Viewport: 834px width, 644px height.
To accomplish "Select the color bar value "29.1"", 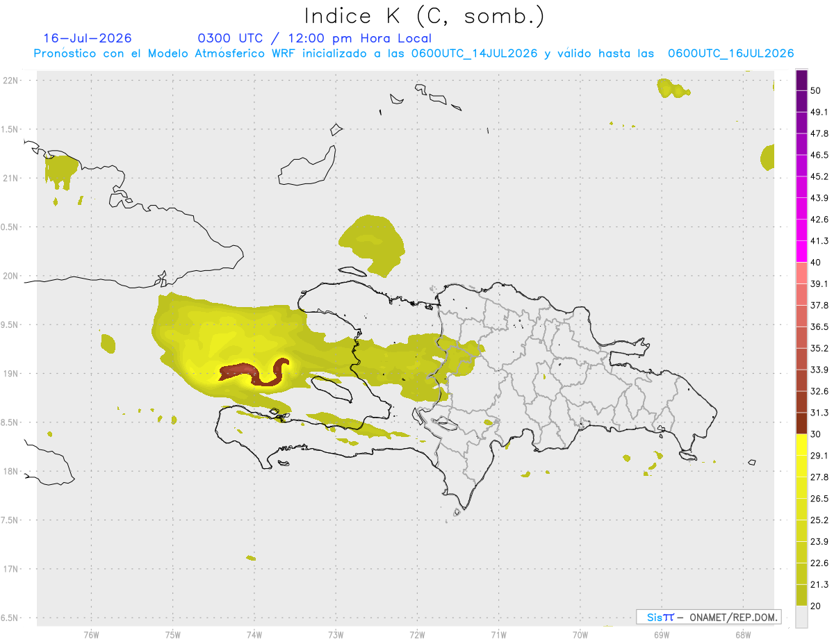I will pyautogui.click(x=819, y=456).
